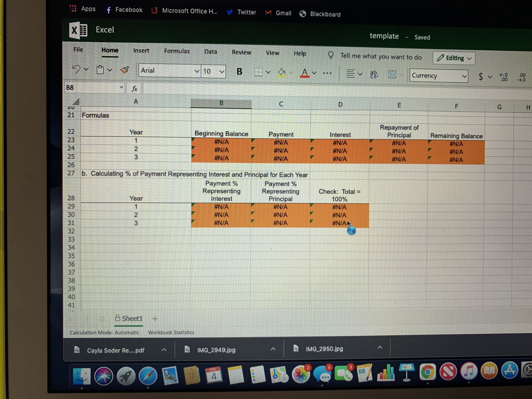Open the Insert Function (fx) icon

pos(134,89)
